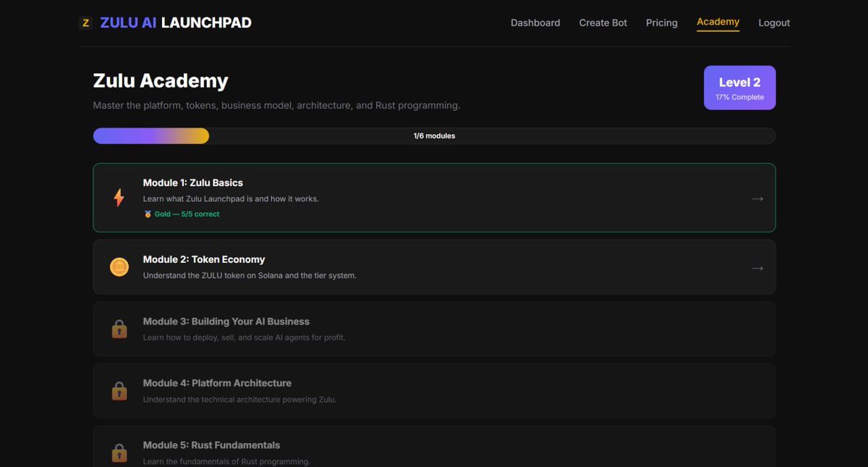Image resolution: width=868 pixels, height=467 pixels.
Task: Click the Gold 5/5 correct medal icon
Action: click(x=148, y=214)
